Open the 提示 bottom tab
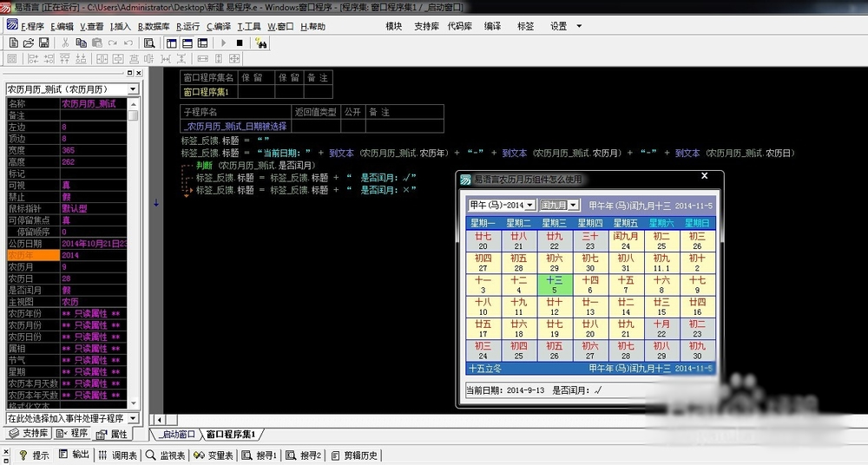Viewport: 868px width, 465px height. click(35, 455)
